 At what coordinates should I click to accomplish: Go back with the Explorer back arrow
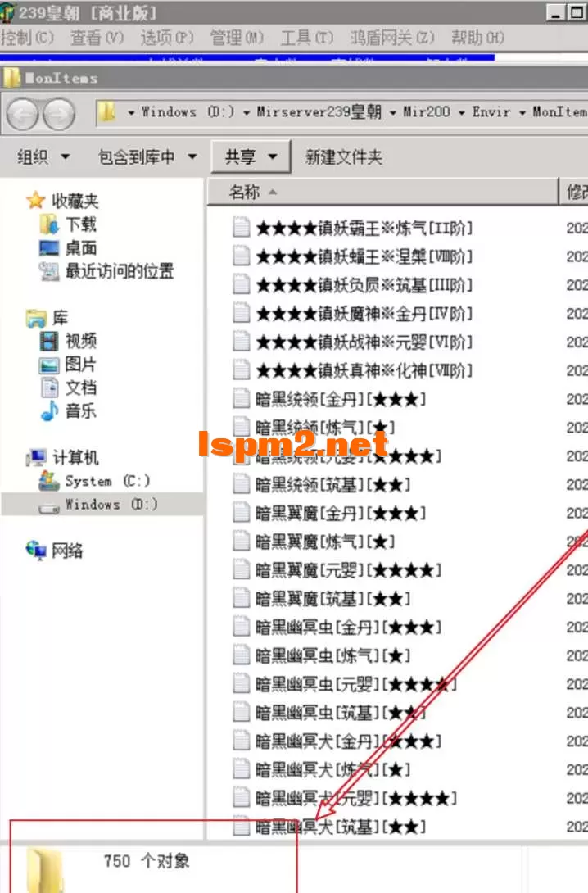[22, 114]
